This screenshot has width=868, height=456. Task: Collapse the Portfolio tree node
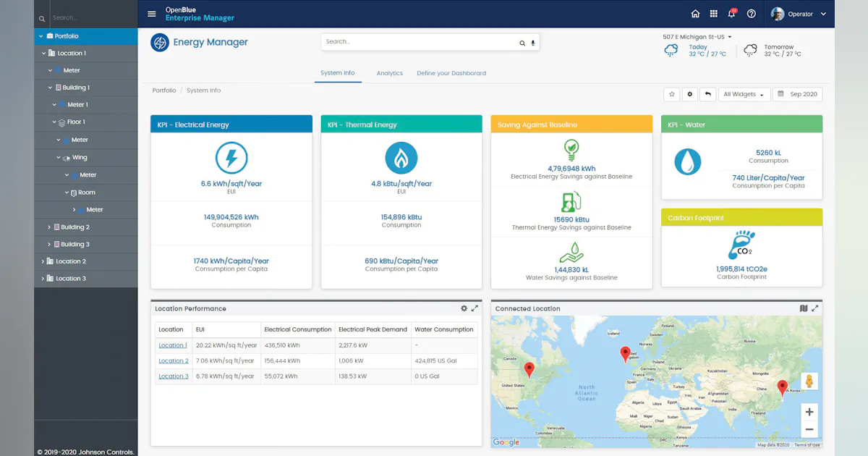(41, 35)
